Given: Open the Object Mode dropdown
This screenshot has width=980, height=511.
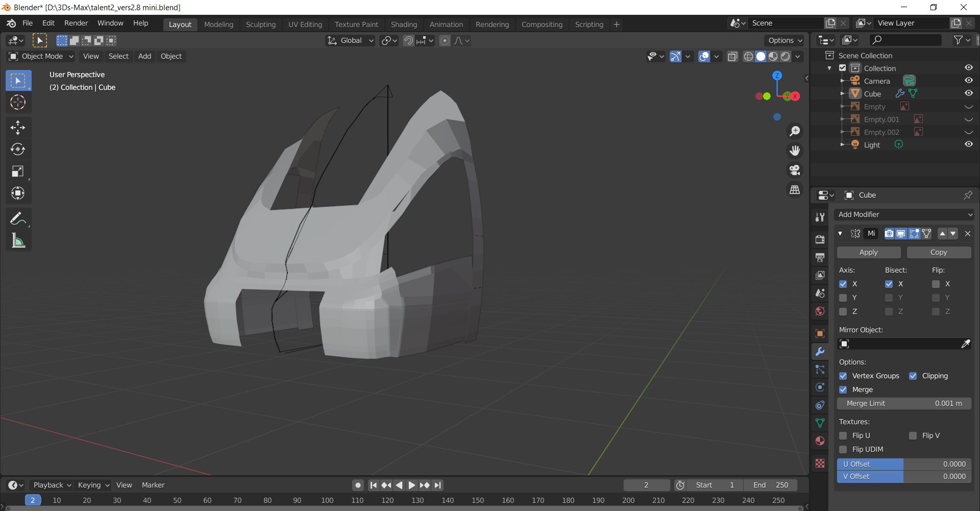Looking at the screenshot, I should [41, 56].
